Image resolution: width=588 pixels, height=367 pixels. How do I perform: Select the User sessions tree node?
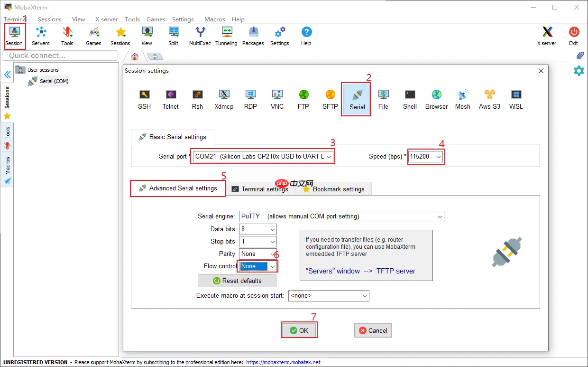coord(37,70)
